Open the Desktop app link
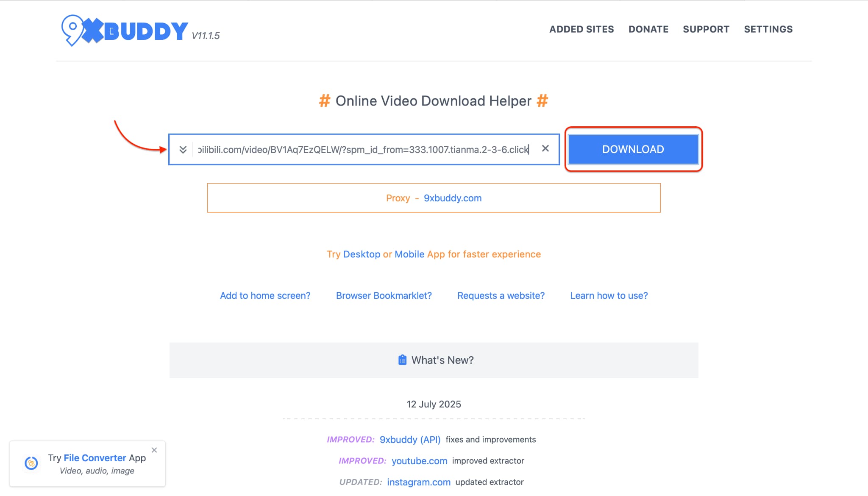868x496 pixels. pyautogui.click(x=363, y=254)
